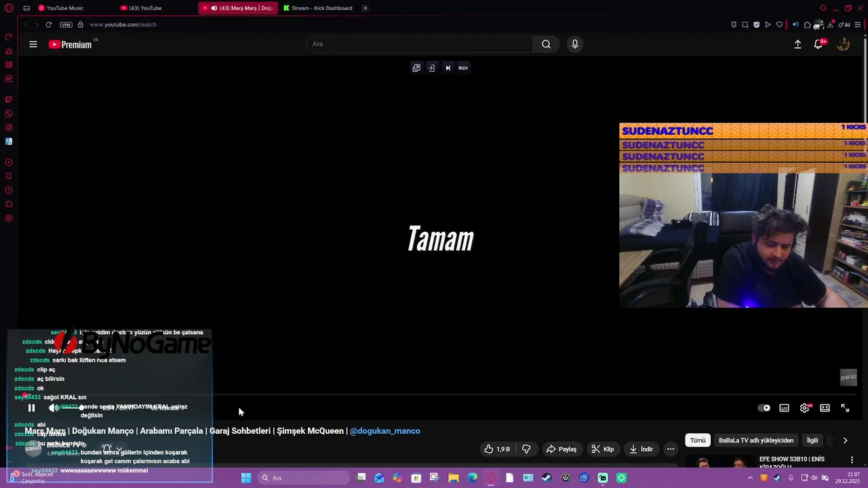Open the pinboard pin icon

pos(734,24)
